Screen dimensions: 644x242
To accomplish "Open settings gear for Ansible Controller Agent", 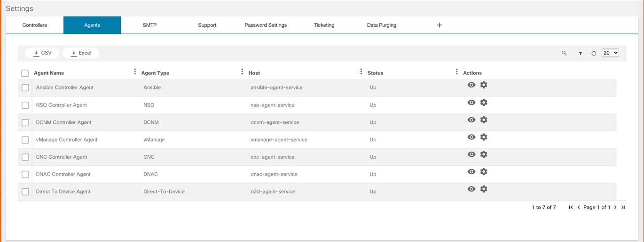I will click(484, 85).
